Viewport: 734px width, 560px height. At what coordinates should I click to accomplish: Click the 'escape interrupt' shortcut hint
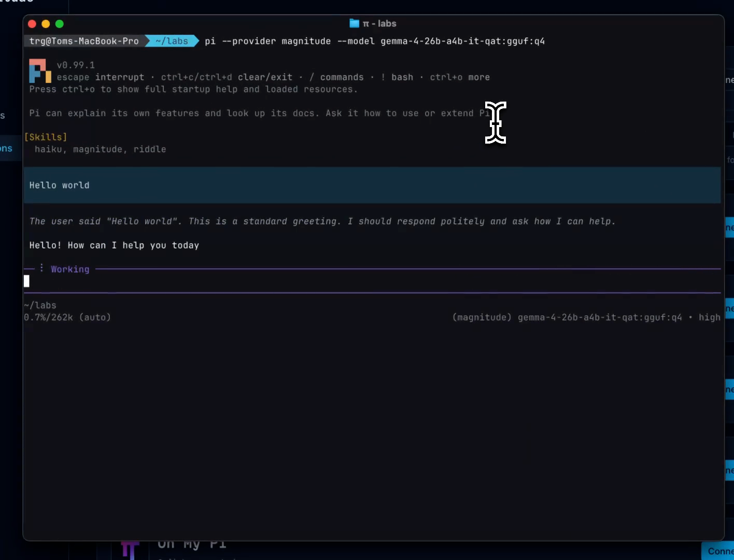101,77
